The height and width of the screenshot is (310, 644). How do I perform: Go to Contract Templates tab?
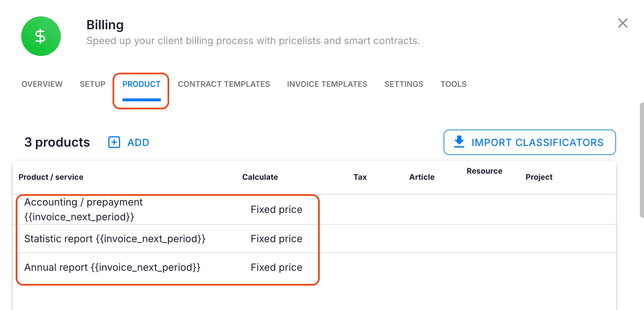tap(224, 84)
